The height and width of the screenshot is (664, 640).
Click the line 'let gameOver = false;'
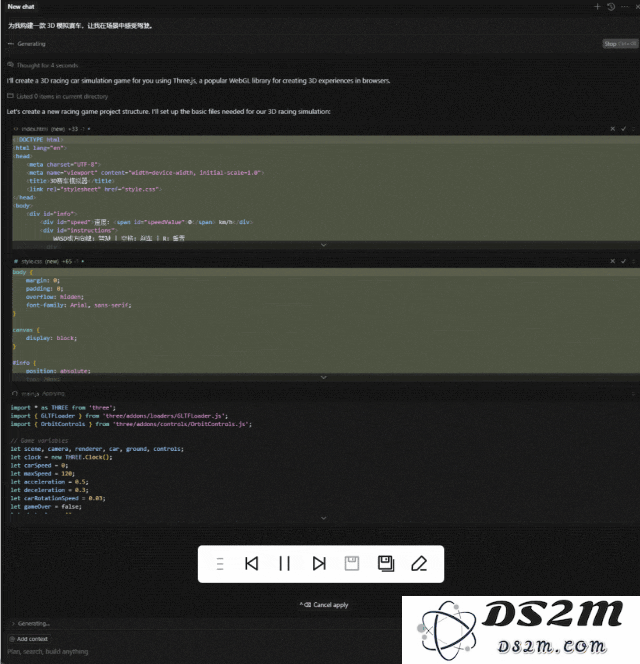click(x=46, y=506)
